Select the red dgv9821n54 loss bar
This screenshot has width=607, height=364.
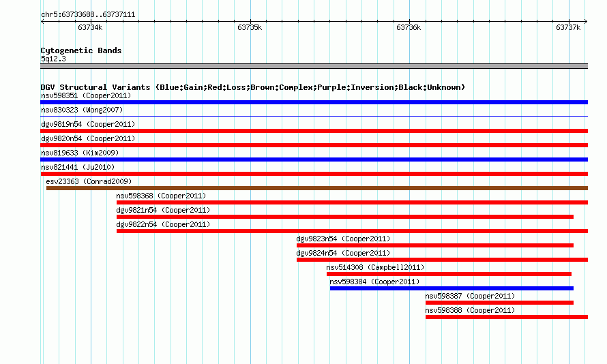click(345, 217)
